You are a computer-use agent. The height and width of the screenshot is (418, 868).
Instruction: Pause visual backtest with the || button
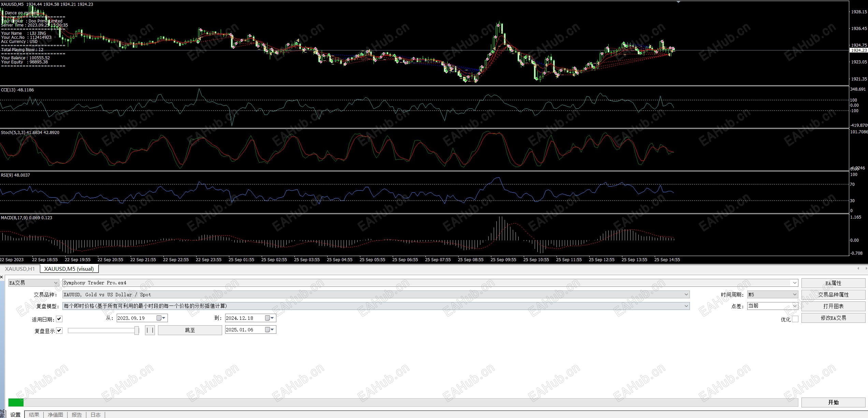[x=150, y=330]
